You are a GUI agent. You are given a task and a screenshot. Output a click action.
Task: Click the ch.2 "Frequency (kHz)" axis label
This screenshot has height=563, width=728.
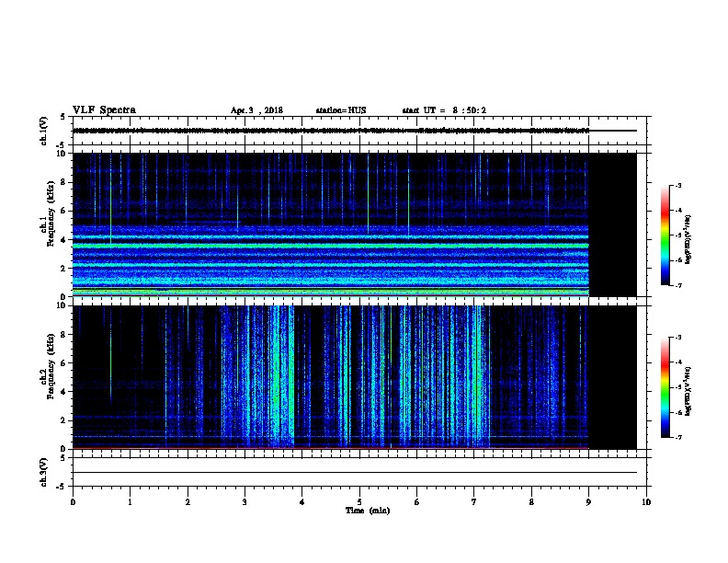click(x=51, y=366)
